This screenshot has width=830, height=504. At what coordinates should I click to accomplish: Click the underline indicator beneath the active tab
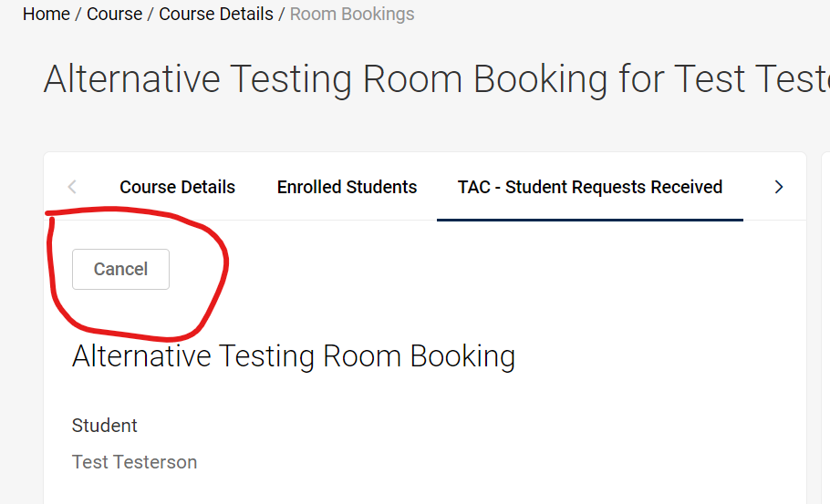pos(589,220)
